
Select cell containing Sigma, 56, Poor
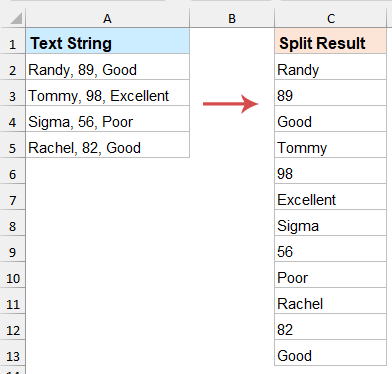(108, 119)
